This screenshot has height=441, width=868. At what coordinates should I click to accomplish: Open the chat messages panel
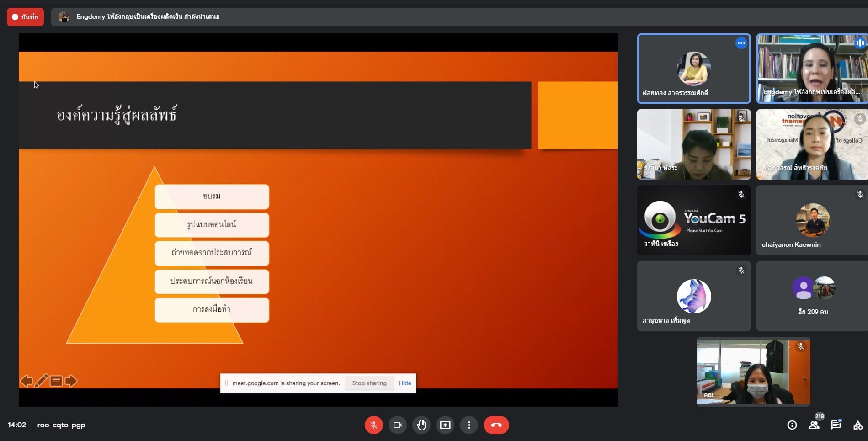[836, 425]
